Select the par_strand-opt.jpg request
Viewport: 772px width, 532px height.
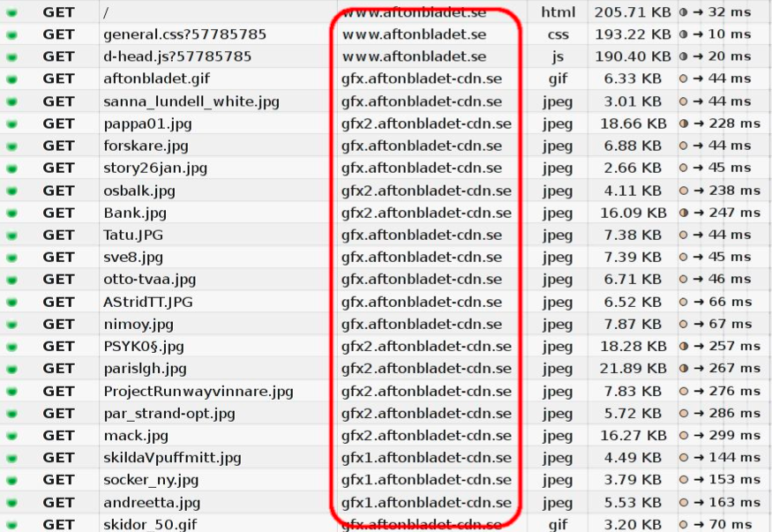(x=169, y=414)
